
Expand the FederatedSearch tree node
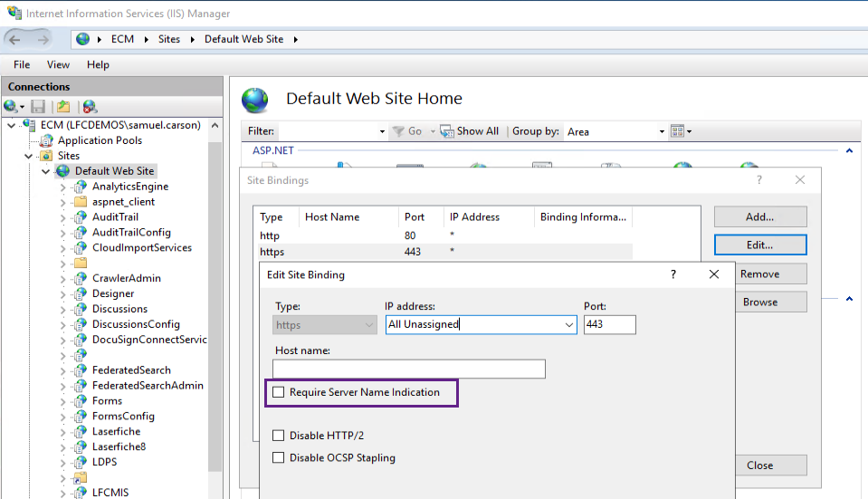(x=63, y=370)
